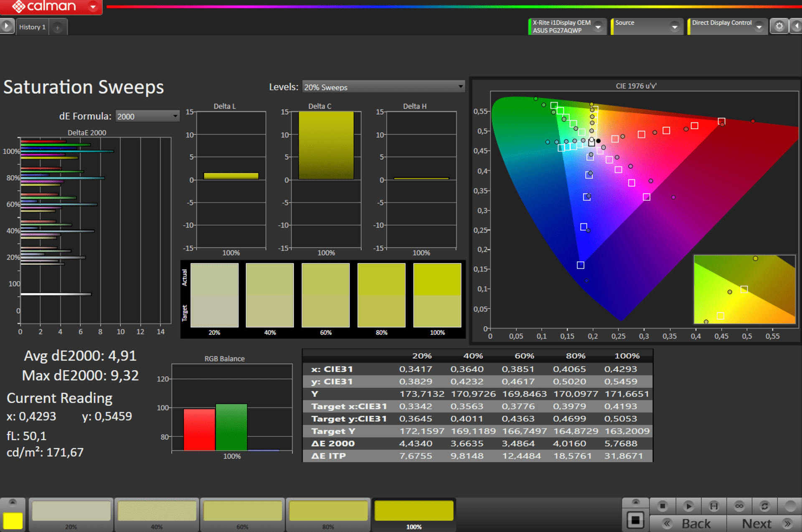The height and width of the screenshot is (532, 802).
Task: Select the yellow color selector swatch
Action: coord(13,520)
